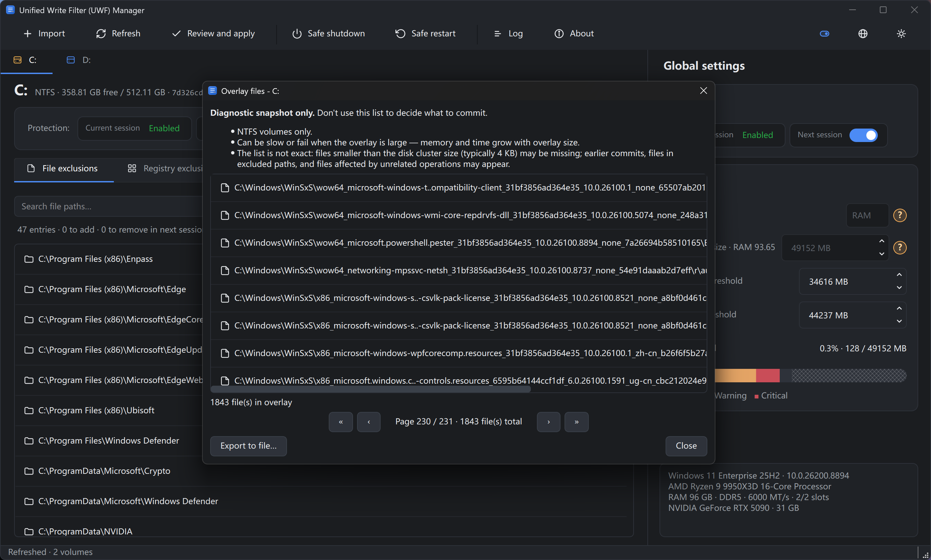This screenshot has height=560, width=931.
Task: Click the overlay usage bar orange warning segment
Action: 735,376
